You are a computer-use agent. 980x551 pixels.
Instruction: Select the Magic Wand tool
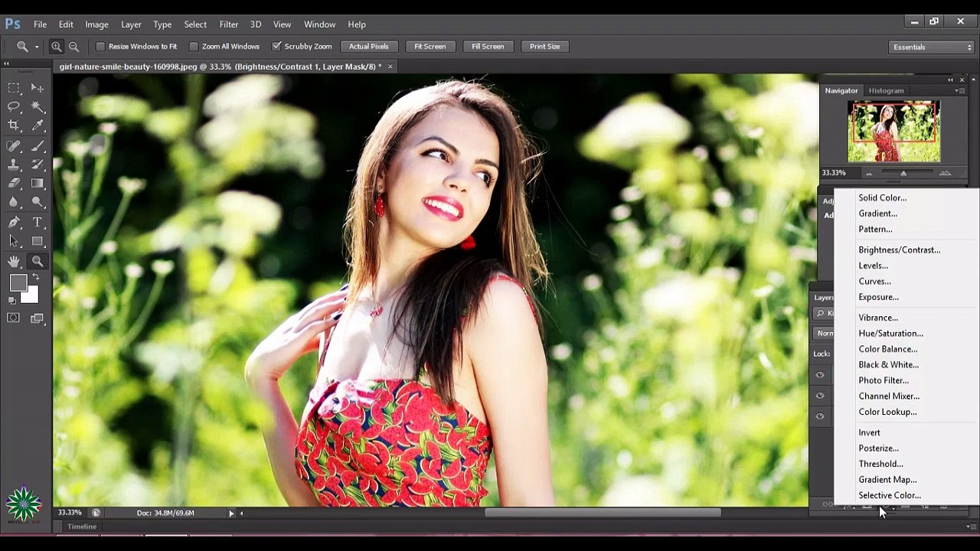pyautogui.click(x=38, y=106)
